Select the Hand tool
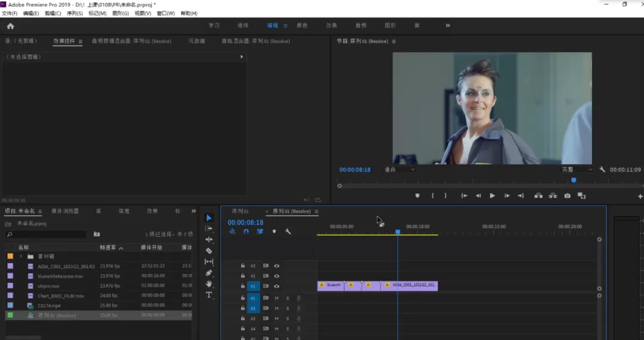Image resolution: width=644 pixels, height=340 pixels. click(209, 284)
